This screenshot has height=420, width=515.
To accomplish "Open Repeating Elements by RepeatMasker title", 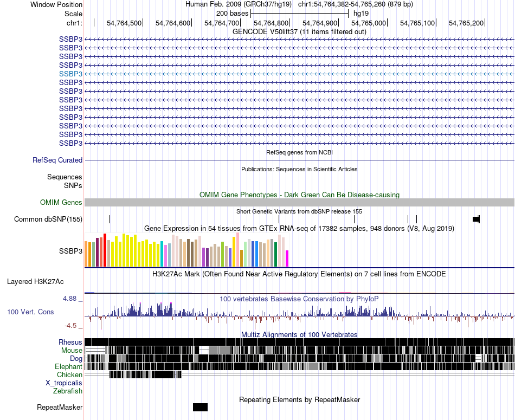I will [299, 399].
